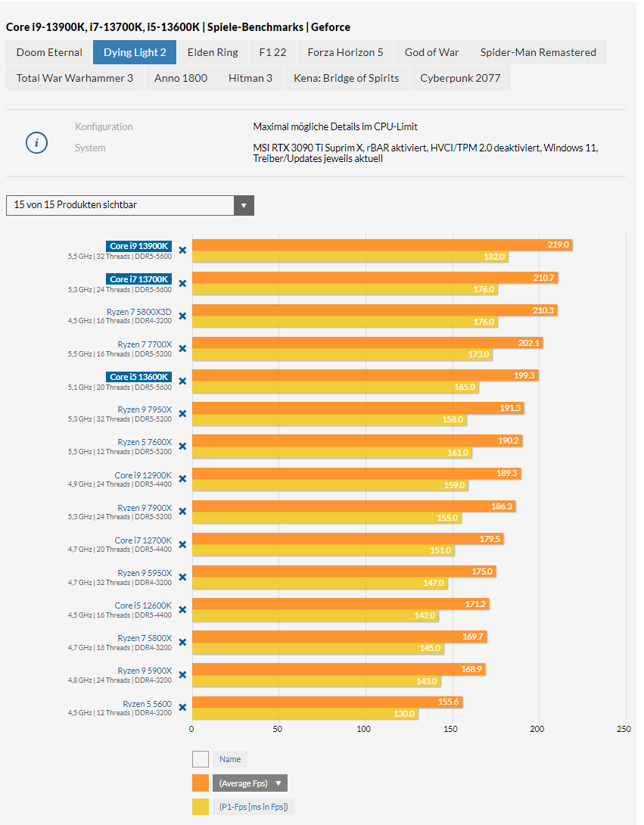Switch to the Hitman 3 tab

tap(250, 78)
